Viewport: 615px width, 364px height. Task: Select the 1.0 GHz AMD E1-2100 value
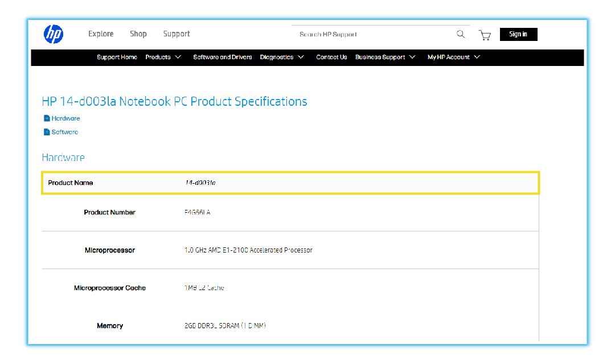pos(248,250)
